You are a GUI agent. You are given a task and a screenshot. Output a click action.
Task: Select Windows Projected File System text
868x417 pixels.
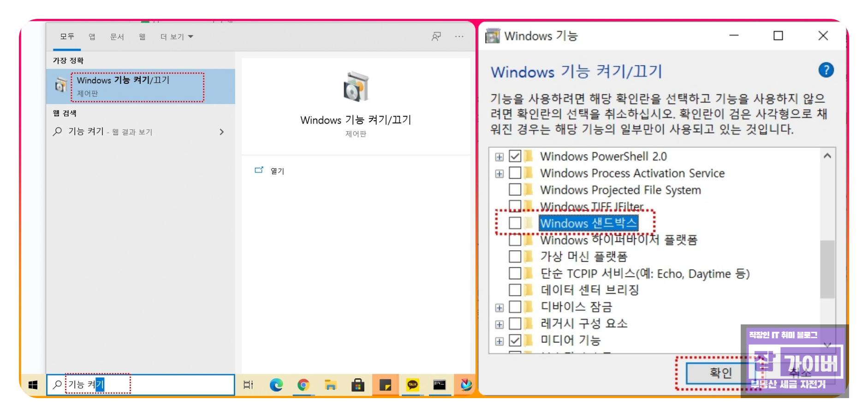pos(620,190)
